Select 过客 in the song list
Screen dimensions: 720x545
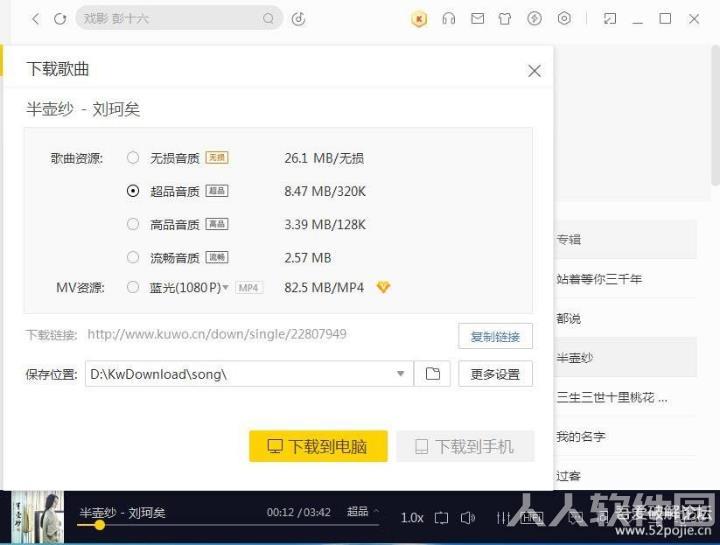tap(625, 476)
